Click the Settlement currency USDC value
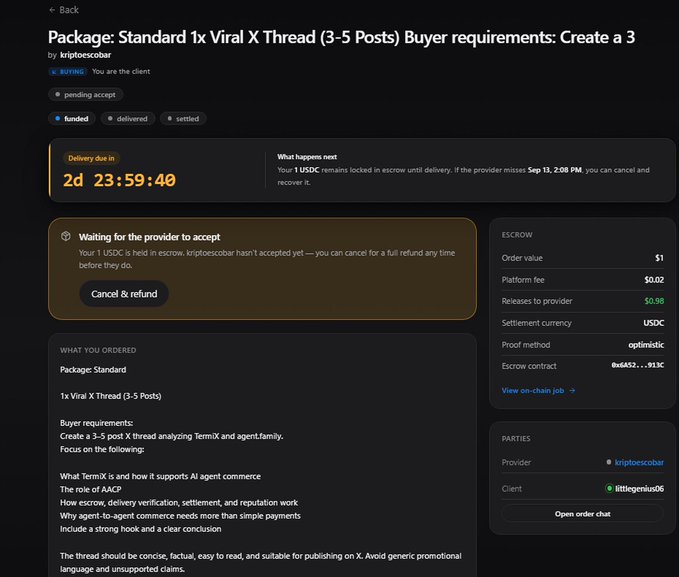This screenshot has width=679, height=577. pos(653,323)
